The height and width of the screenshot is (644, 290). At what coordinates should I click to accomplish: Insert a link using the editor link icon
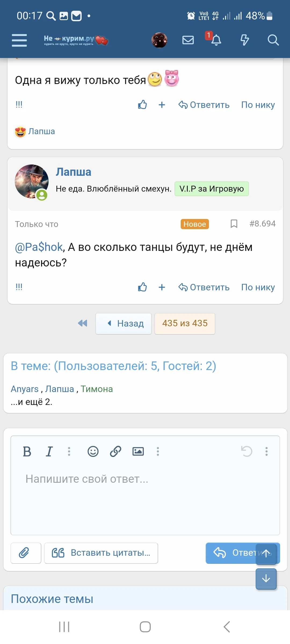[x=116, y=451]
